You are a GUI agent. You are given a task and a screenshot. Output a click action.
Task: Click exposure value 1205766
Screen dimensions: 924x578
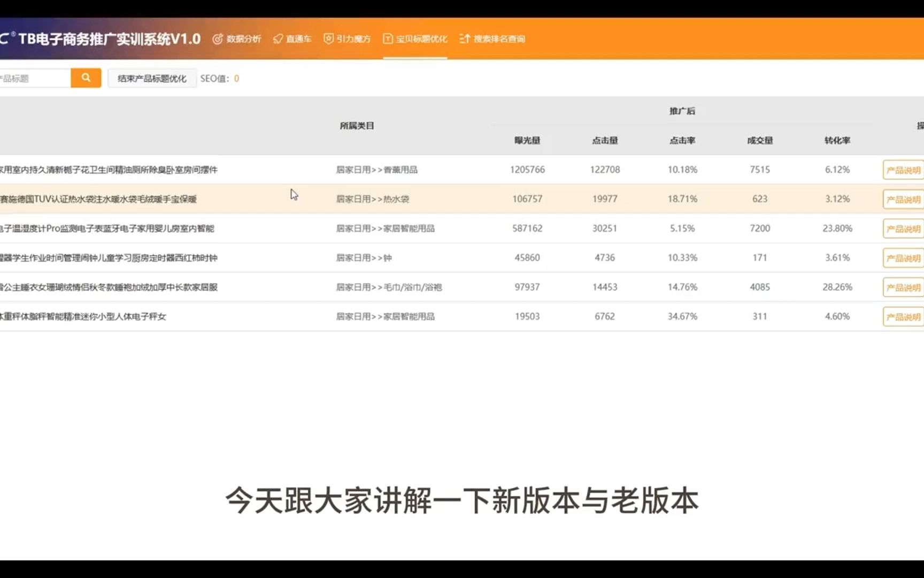[527, 170]
